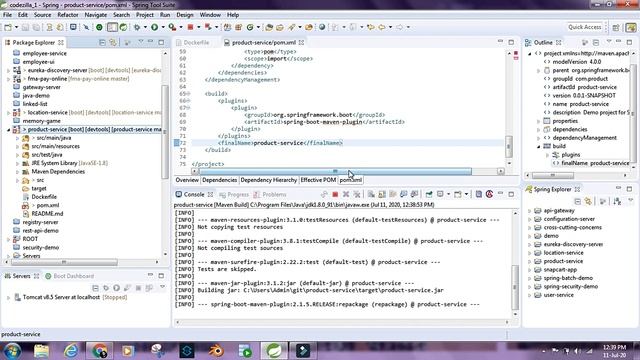Screen dimensions: 640x360
Task: Expand the dependencies node in Outline
Action: pyautogui.click(x=539, y=129)
